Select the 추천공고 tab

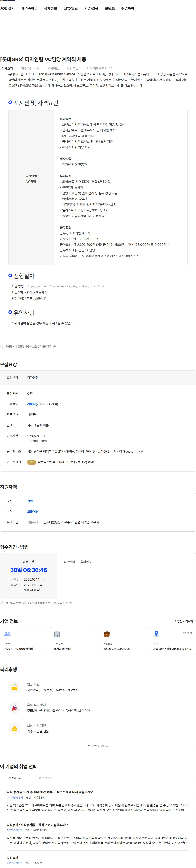(72, 69)
